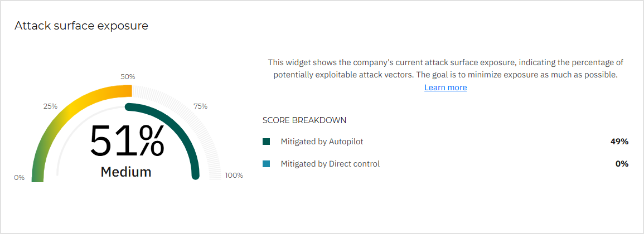Click the 50% label atop the gauge

point(128,76)
